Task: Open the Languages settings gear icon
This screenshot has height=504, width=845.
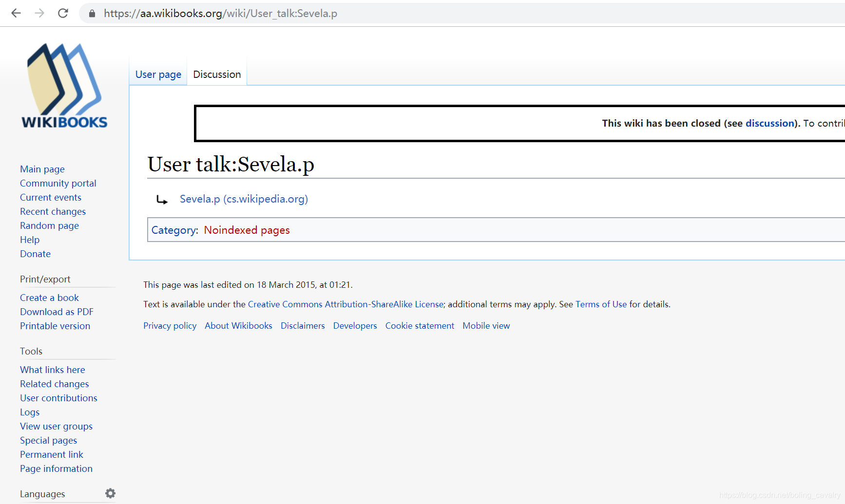Action: coord(111,493)
